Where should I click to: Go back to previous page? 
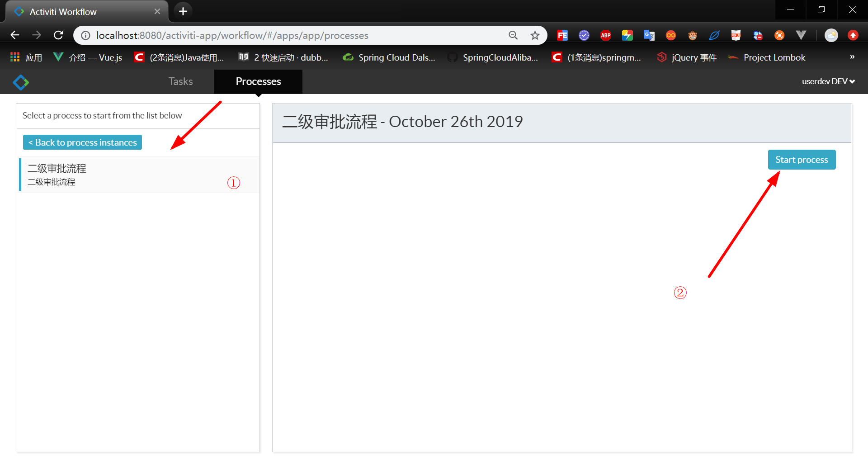pyautogui.click(x=15, y=35)
